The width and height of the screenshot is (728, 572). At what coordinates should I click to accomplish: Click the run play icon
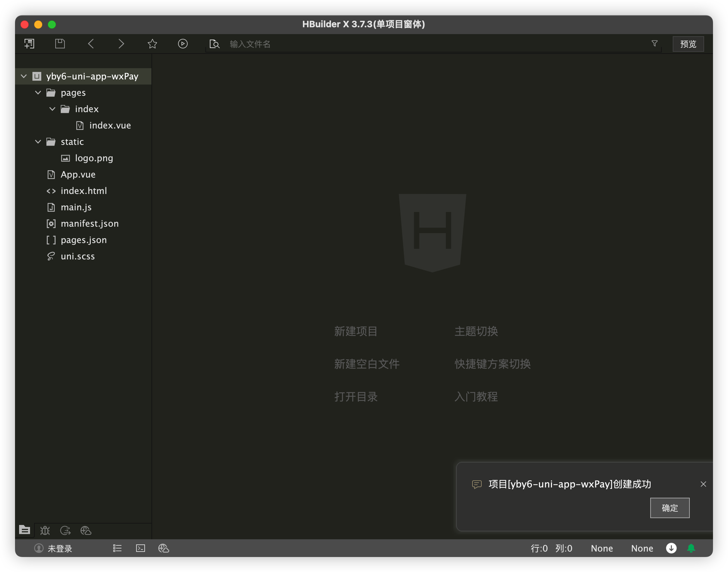tap(183, 44)
